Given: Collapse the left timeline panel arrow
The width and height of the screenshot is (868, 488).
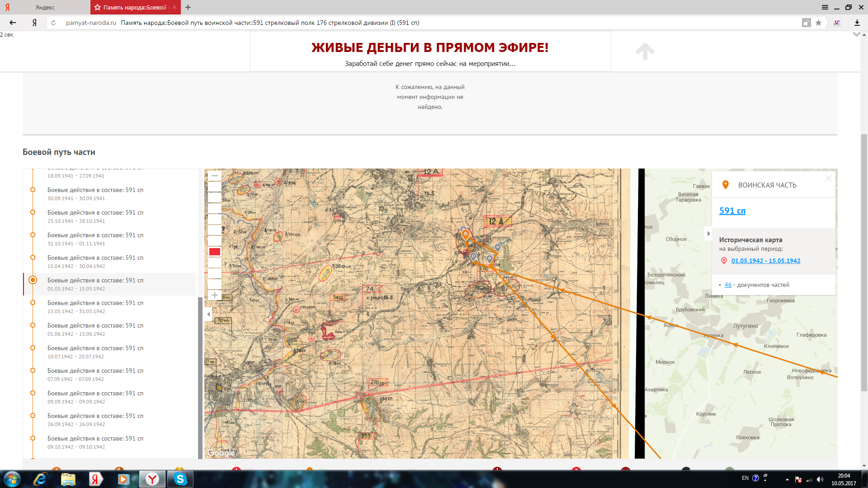Looking at the screenshot, I should 208,314.
